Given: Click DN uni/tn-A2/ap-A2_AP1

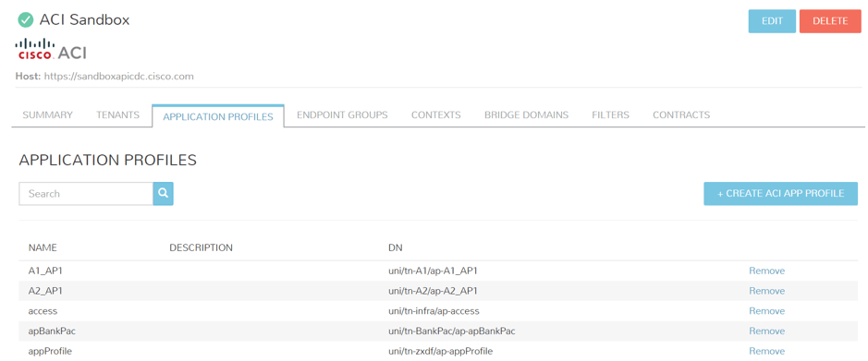Looking at the screenshot, I should tap(433, 291).
